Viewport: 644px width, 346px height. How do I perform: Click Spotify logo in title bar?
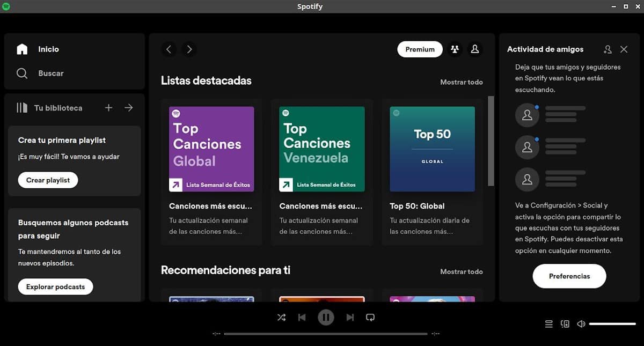coord(6,6)
